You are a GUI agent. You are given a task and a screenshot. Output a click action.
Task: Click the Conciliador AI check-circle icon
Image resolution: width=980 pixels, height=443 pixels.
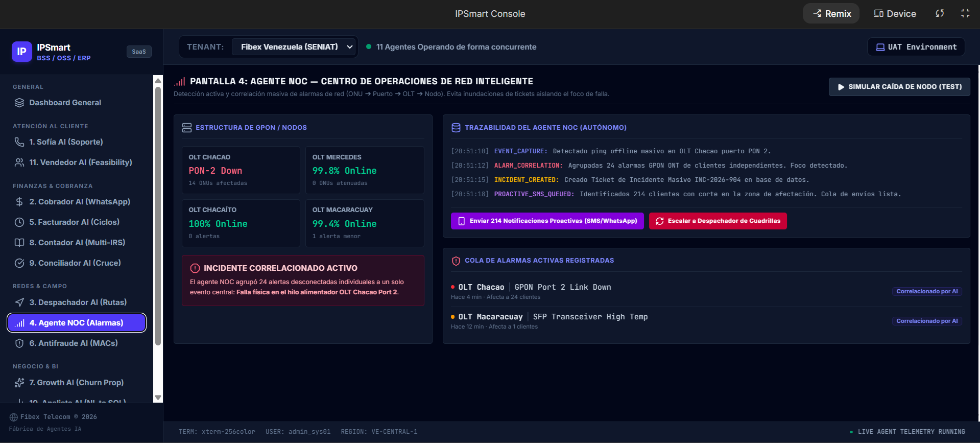click(x=19, y=263)
